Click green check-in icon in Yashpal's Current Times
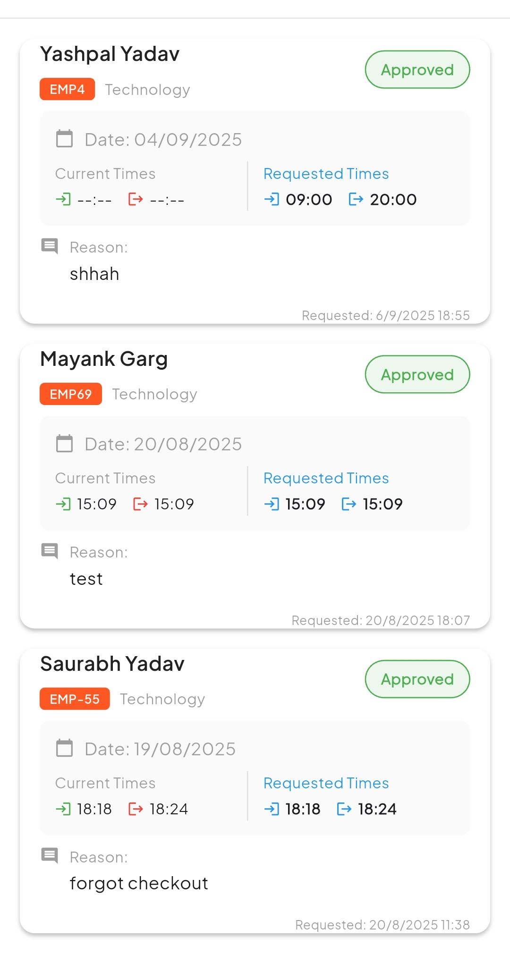The height and width of the screenshot is (980, 510). tap(63, 199)
